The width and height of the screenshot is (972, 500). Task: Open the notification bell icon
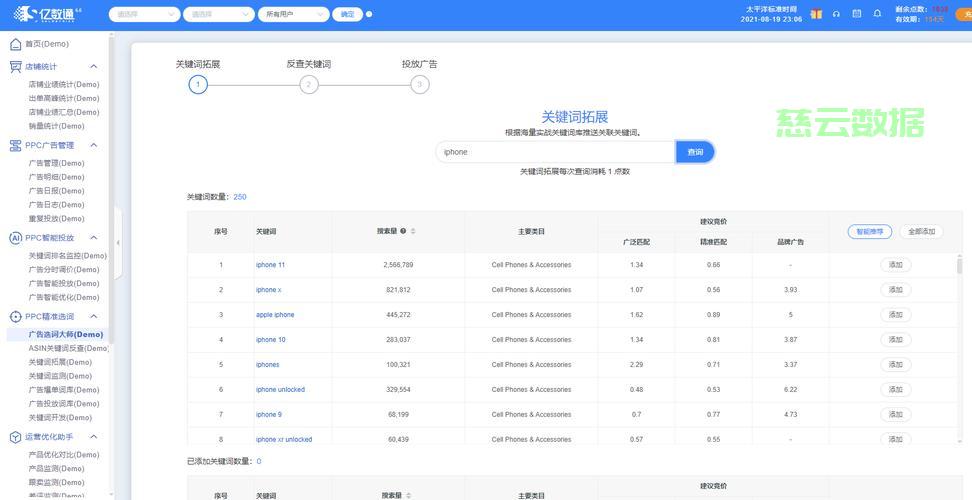coord(877,14)
